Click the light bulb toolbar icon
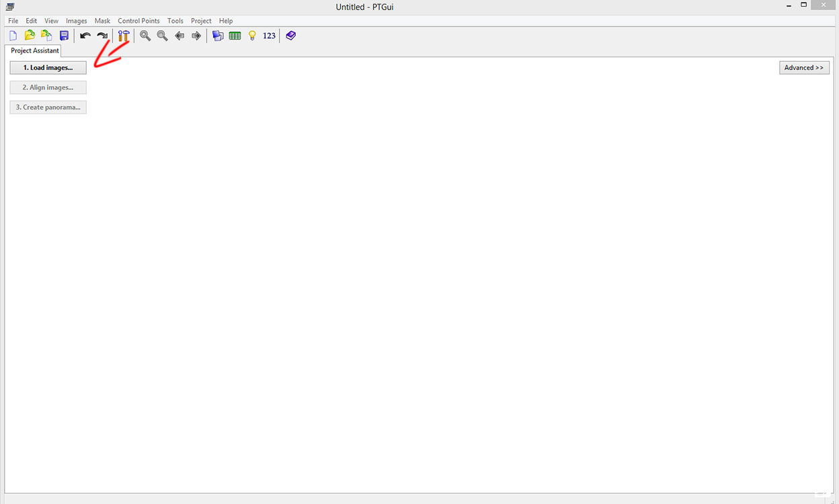Image resolution: width=839 pixels, height=504 pixels. click(x=252, y=36)
